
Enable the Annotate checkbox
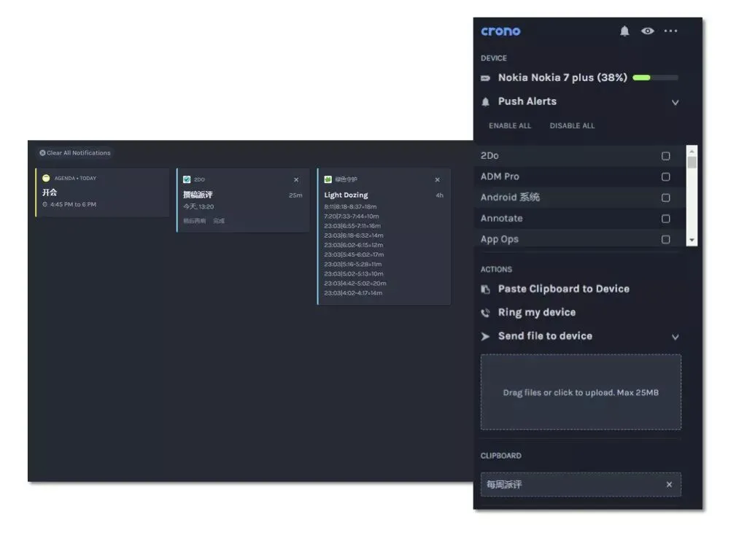coord(665,219)
